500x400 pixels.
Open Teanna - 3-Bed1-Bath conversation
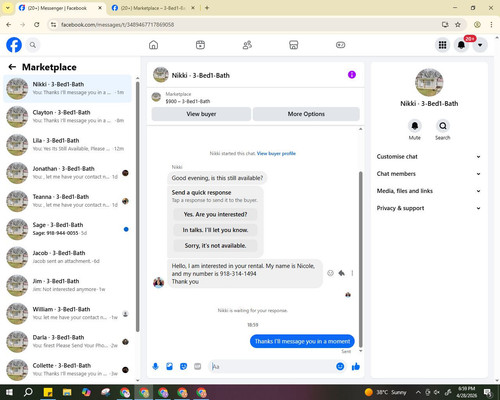(68, 201)
